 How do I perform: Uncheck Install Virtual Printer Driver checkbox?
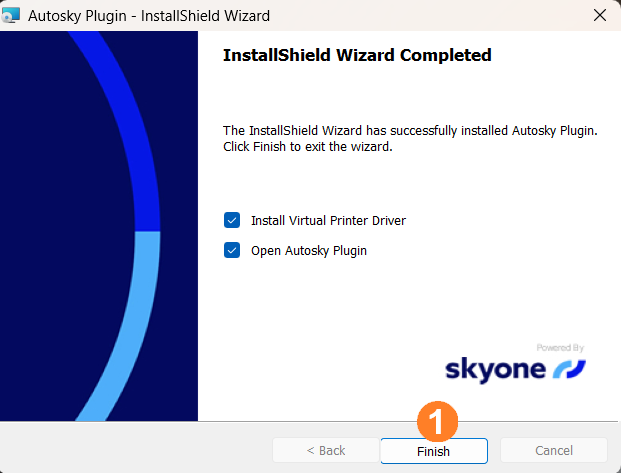coord(232,220)
